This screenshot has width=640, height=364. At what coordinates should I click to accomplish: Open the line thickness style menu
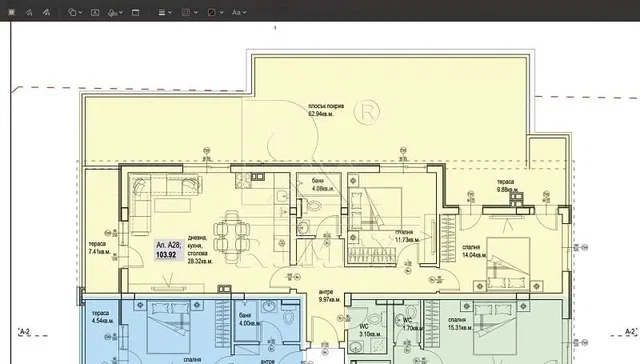[165, 12]
